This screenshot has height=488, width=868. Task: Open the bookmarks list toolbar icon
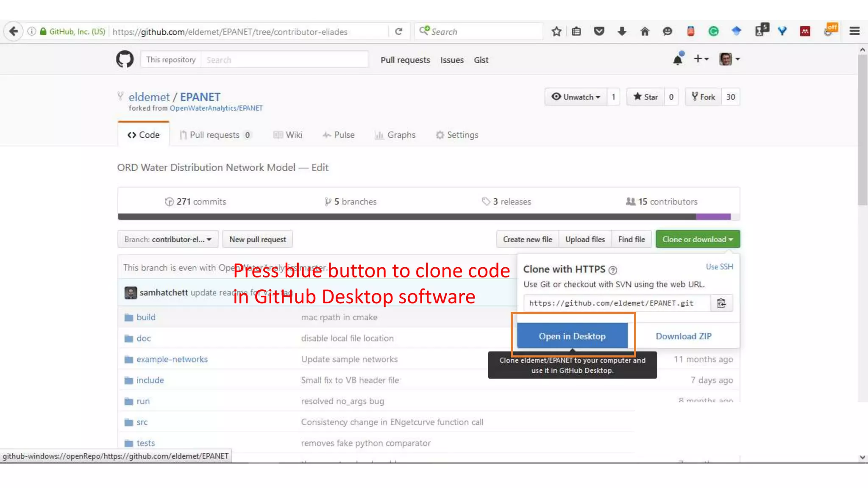click(x=576, y=31)
